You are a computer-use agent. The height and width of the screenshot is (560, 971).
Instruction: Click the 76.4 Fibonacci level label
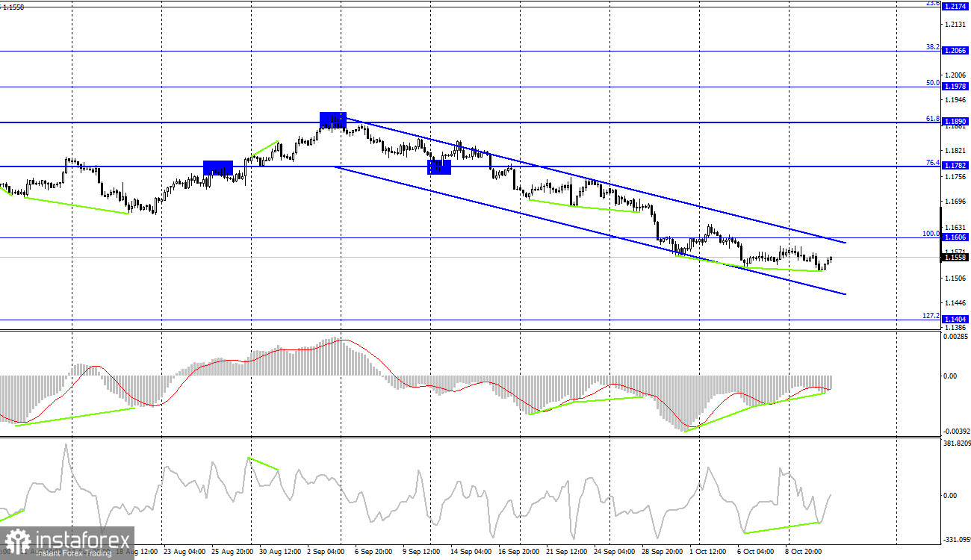click(x=932, y=162)
